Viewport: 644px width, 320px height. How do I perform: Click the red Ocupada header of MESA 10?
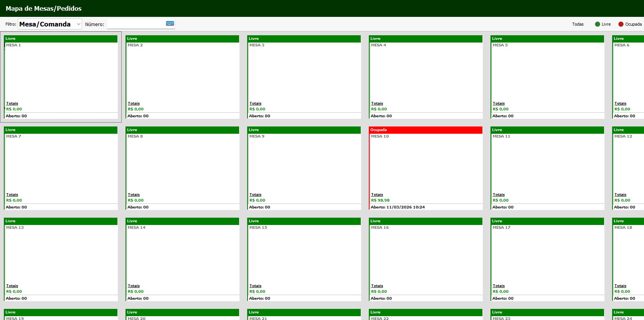425,130
